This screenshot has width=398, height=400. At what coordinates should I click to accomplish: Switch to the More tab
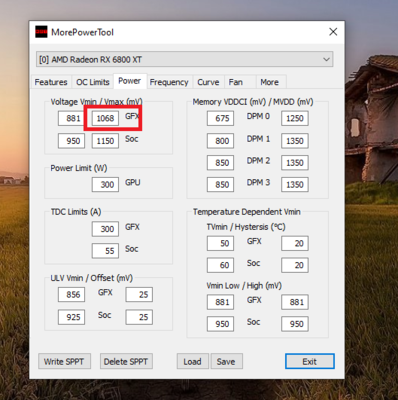click(269, 82)
